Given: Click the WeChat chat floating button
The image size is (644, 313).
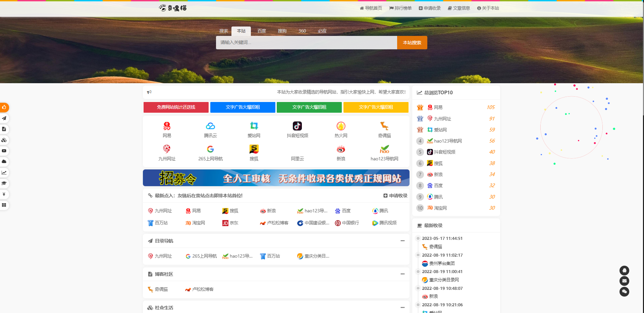Looking at the screenshot, I should (x=624, y=292).
